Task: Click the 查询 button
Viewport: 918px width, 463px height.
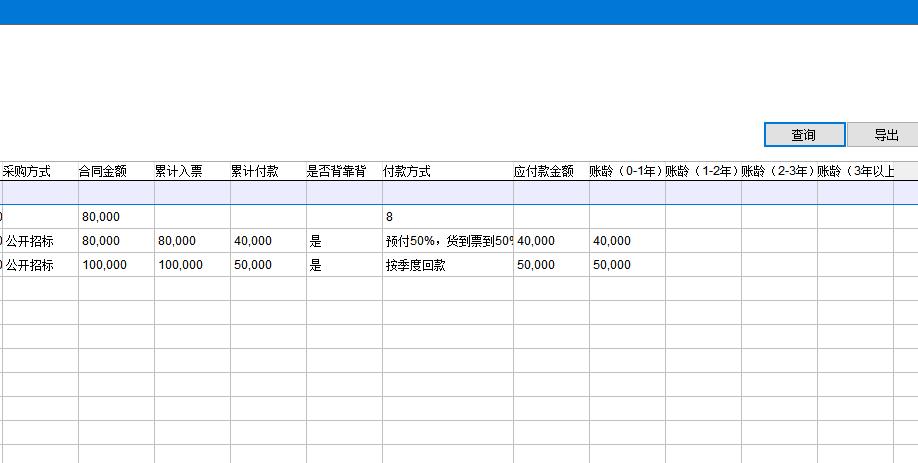Action: [x=804, y=135]
